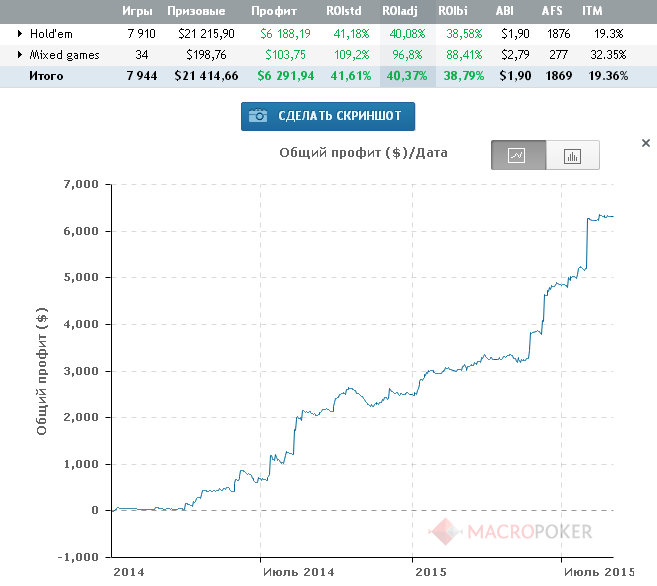Click Hold'em ROIbi 38,58%
The height and width of the screenshot is (586, 657).
(x=464, y=34)
